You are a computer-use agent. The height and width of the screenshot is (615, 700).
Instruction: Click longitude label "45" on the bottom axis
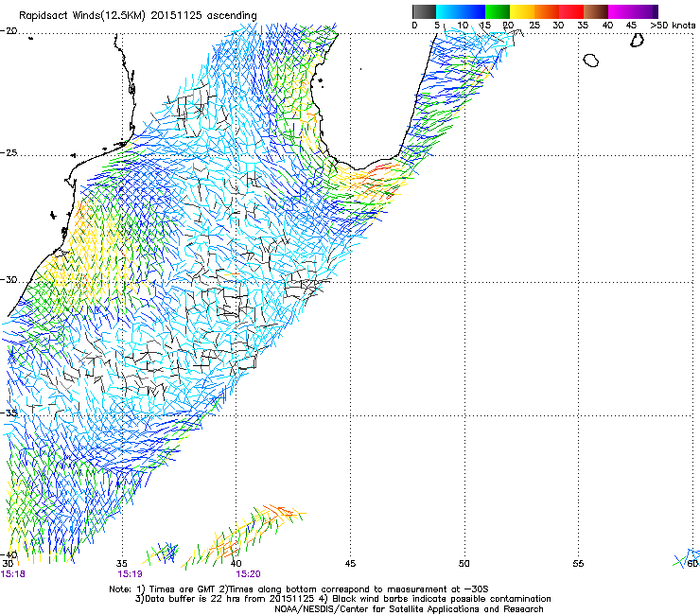click(x=350, y=564)
